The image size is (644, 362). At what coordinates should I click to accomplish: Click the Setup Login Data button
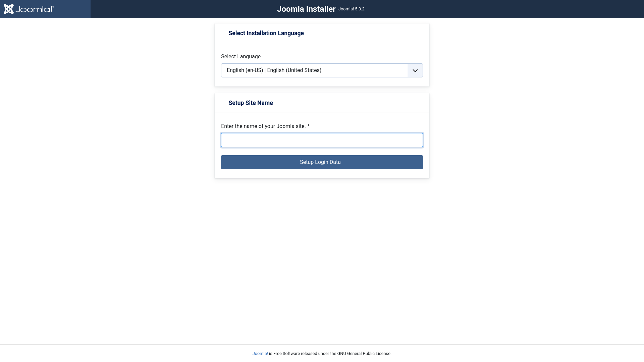tap(322, 162)
